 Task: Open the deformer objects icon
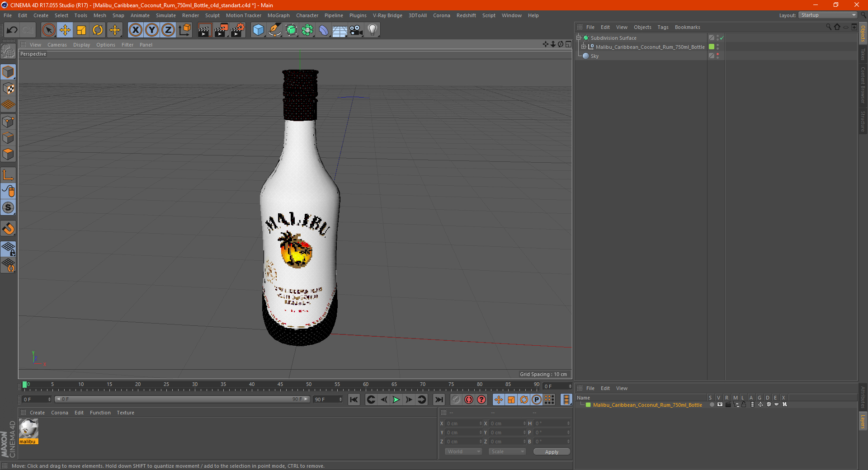324,30
